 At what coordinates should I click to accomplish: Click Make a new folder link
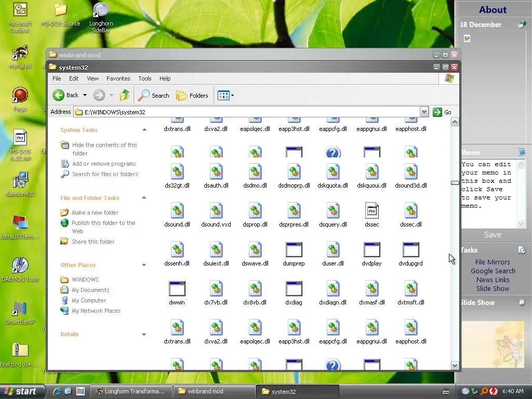(95, 212)
